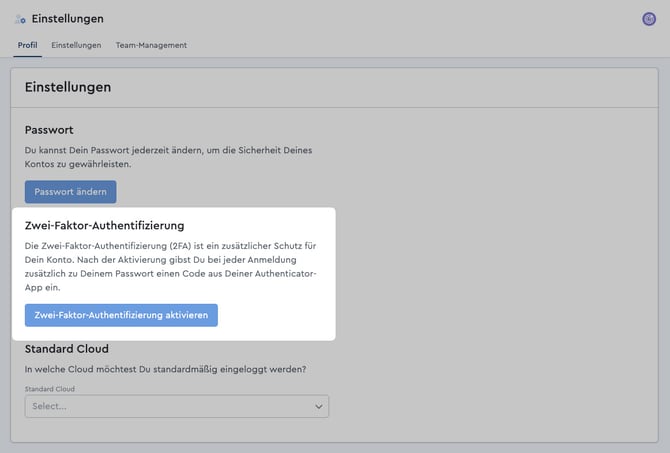Click the small Standard Cloud field label
The image size is (670, 453).
[50, 389]
